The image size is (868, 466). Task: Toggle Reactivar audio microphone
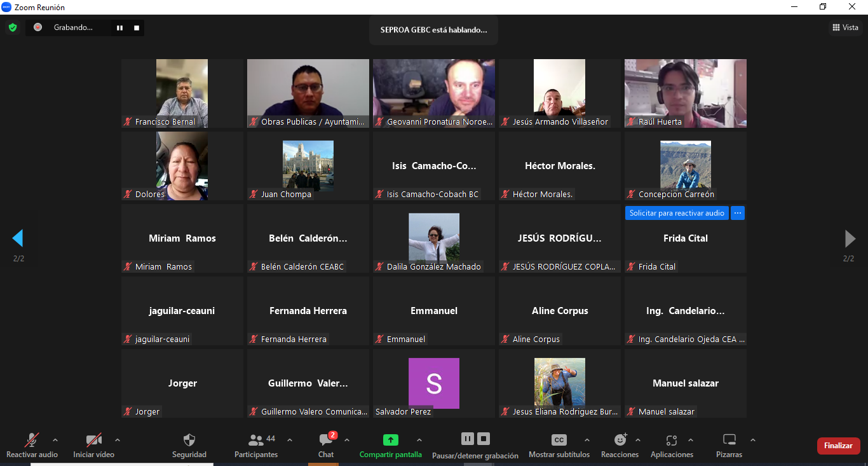31,440
